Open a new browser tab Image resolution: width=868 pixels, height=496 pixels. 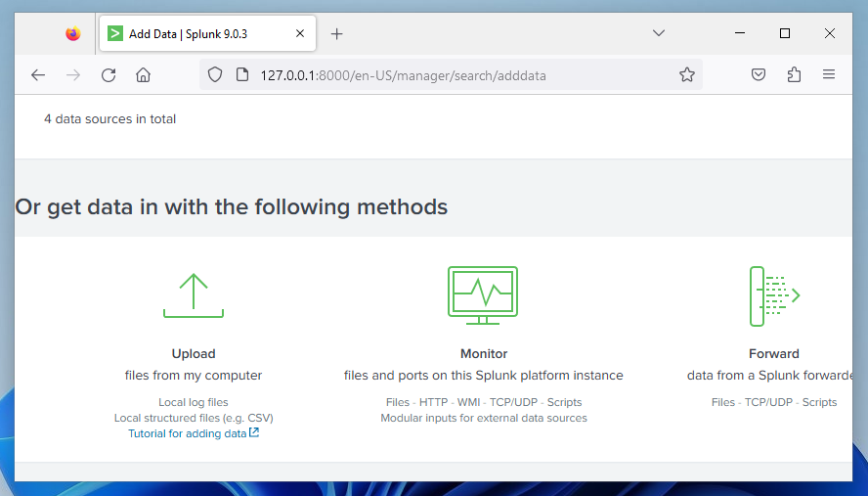[x=336, y=34]
